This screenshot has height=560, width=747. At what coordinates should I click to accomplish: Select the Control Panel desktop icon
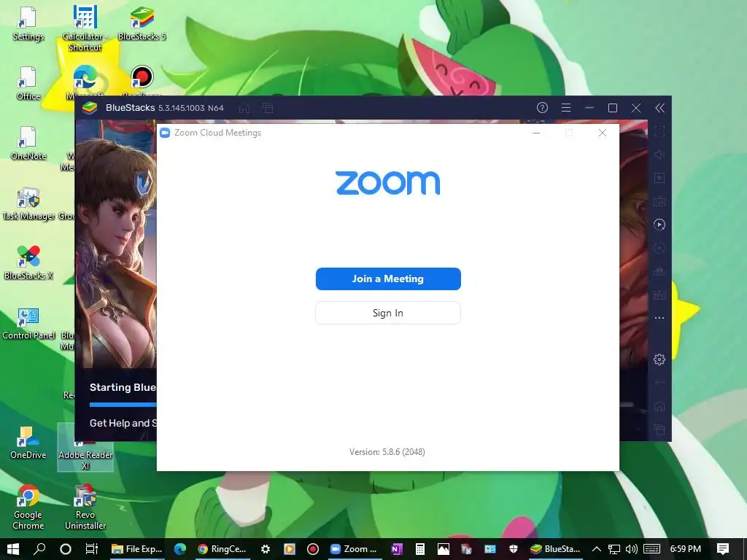[x=28, y=324]
